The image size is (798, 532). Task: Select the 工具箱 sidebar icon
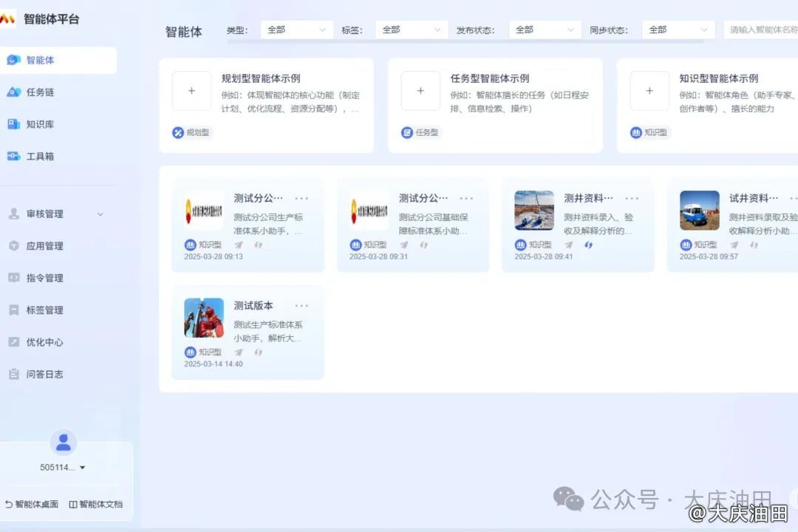13,157
